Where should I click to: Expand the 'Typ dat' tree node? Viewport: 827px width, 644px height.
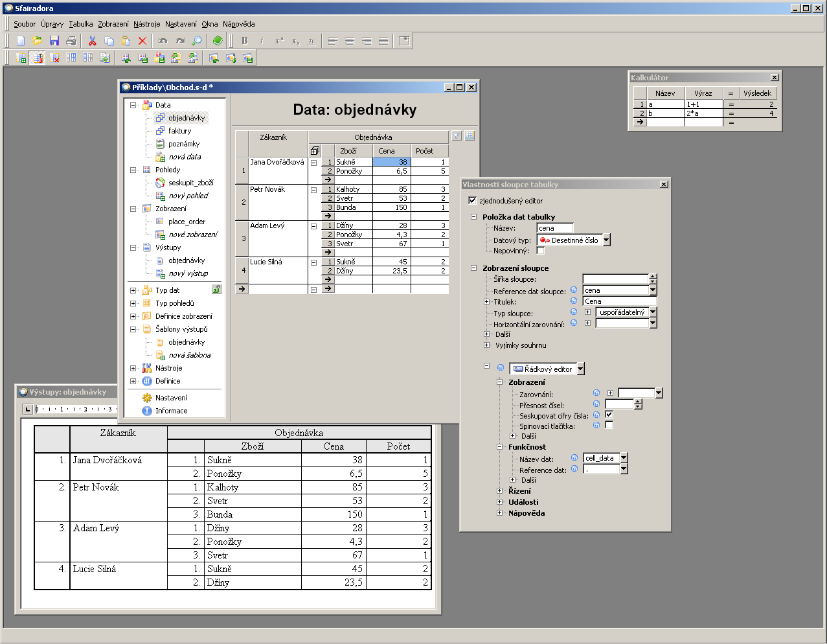pyautogui.click(x=133, y=290)
